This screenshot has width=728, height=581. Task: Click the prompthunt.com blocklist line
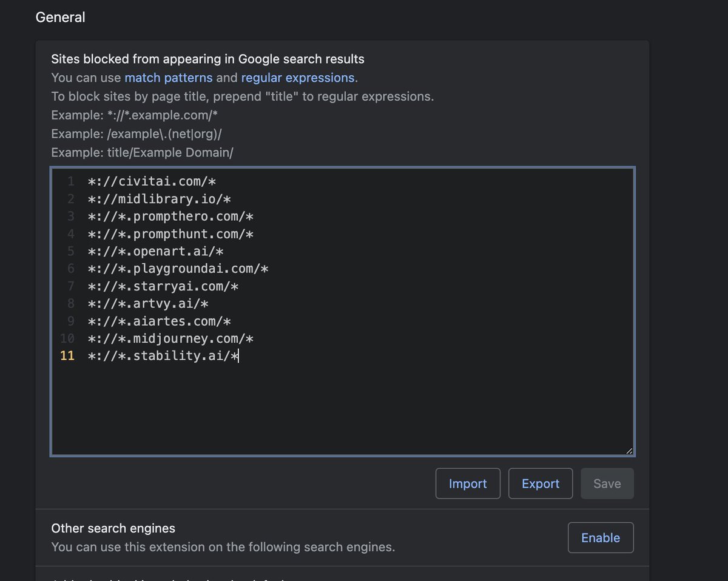(x=170, y=234)
